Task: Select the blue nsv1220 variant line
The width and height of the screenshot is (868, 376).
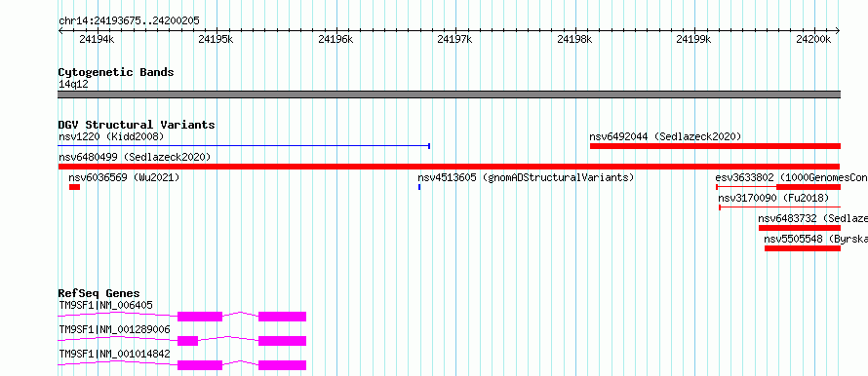Action: click(244, 146)
